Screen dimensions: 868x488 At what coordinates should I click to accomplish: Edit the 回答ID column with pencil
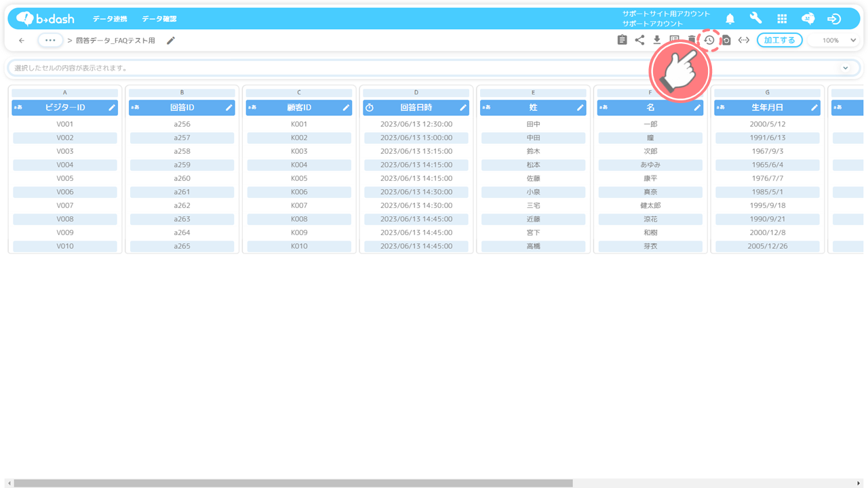click(x=229, y=107)
